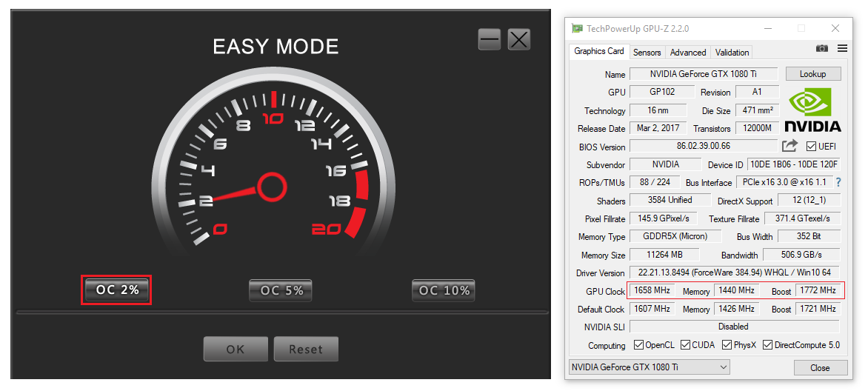Click the Bus Width value 352 Bit
868x391 pixels.
coord(809,236)
